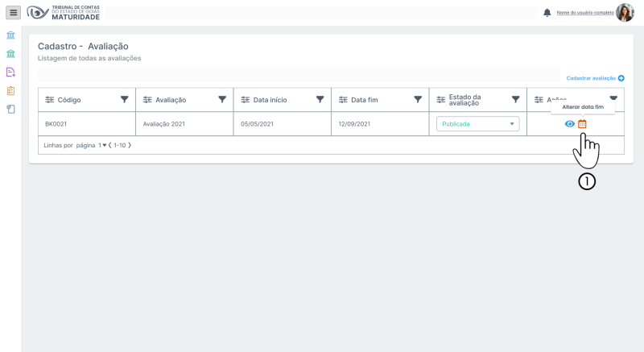Click the orange calendar icon to change end date
The width and height of the screenshot is (644, 352).
click(583, 124)
